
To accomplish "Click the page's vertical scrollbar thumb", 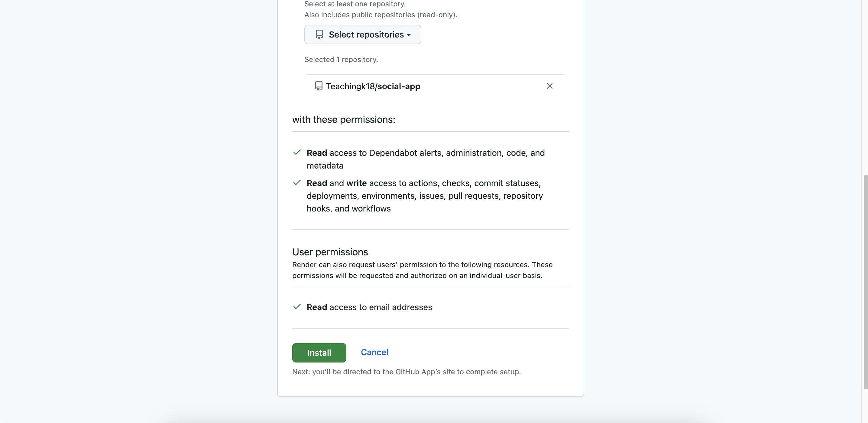I will [x=865, y=282].
